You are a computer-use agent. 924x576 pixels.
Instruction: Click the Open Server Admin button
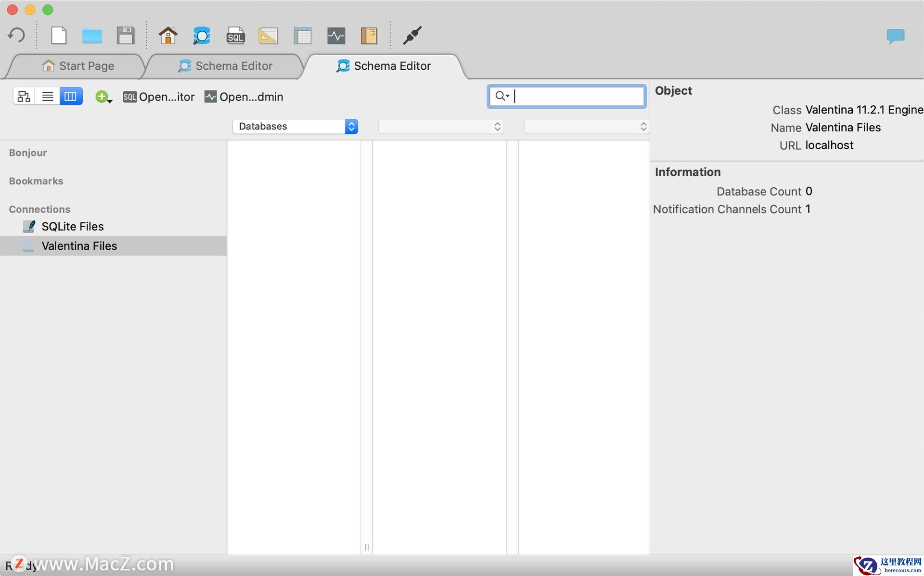pyautogui.click(x=244, y=97)
